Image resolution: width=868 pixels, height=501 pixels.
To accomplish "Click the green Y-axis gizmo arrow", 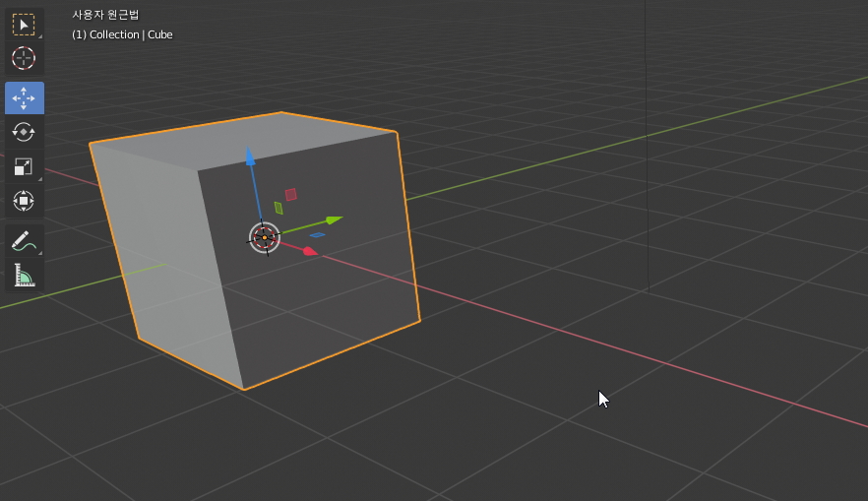I will pos(334,219).
